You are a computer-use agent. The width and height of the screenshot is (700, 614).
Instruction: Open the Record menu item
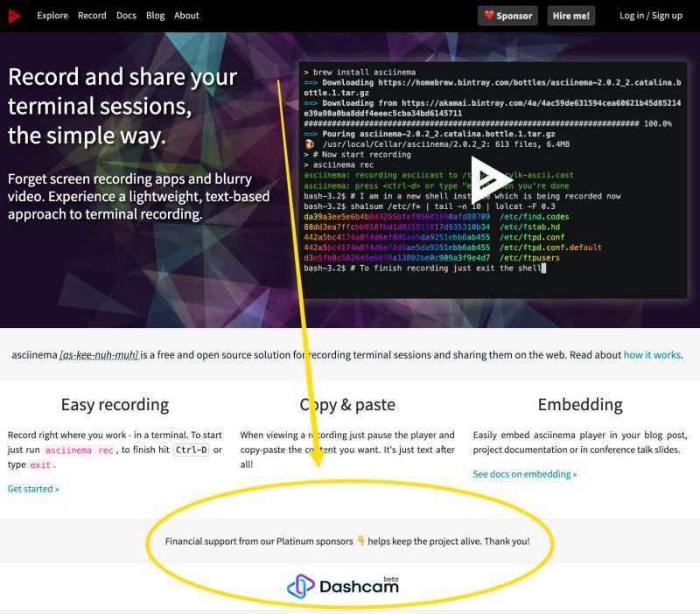pyautogui.click(x=92, y=16)
